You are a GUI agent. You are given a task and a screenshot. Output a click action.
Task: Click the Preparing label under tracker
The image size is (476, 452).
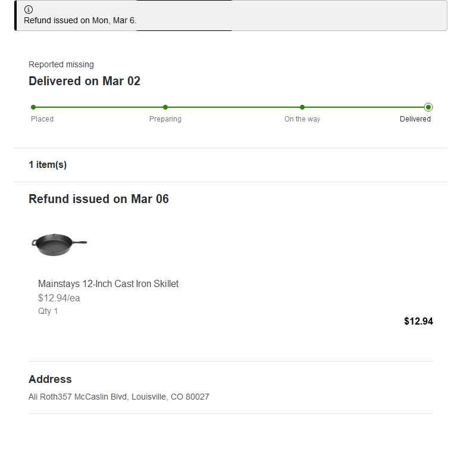tap(165, 119)
